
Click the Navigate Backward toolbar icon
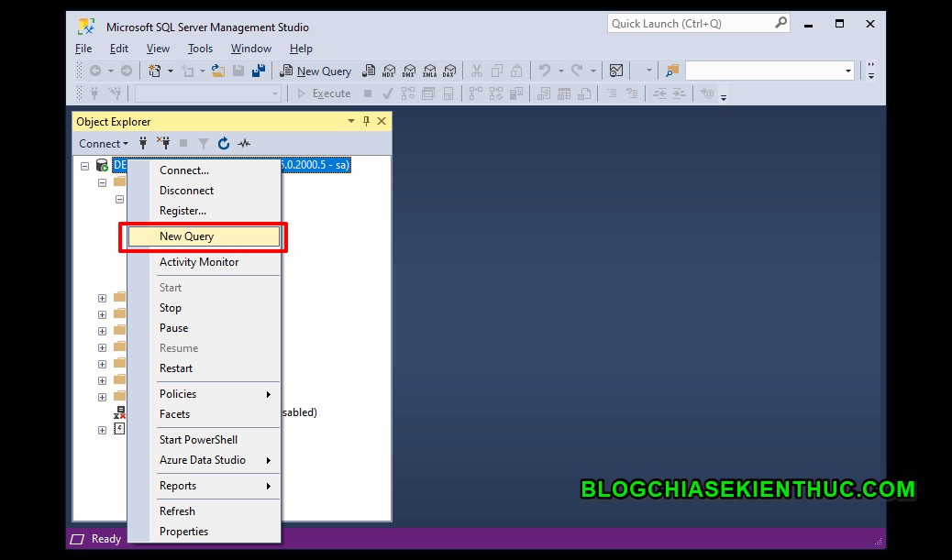[95, 71]
